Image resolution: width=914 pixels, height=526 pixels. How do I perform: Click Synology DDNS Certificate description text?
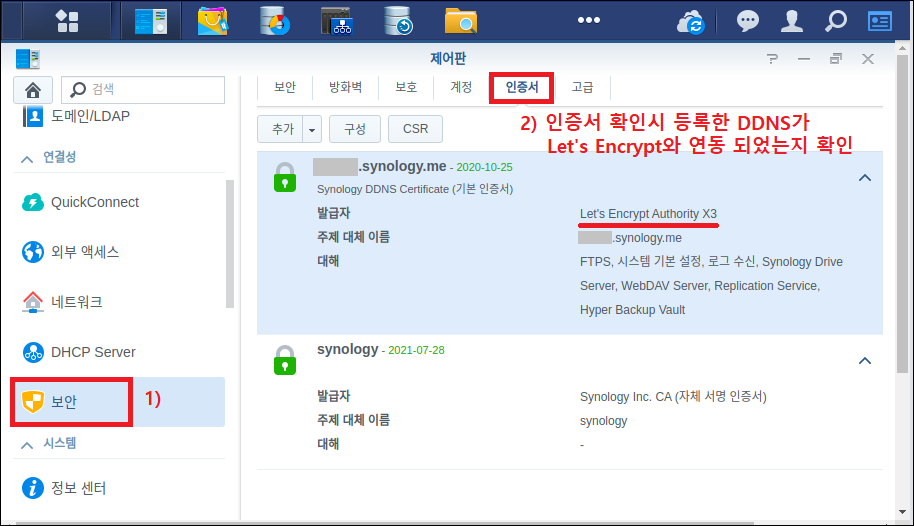click(415, 190)
